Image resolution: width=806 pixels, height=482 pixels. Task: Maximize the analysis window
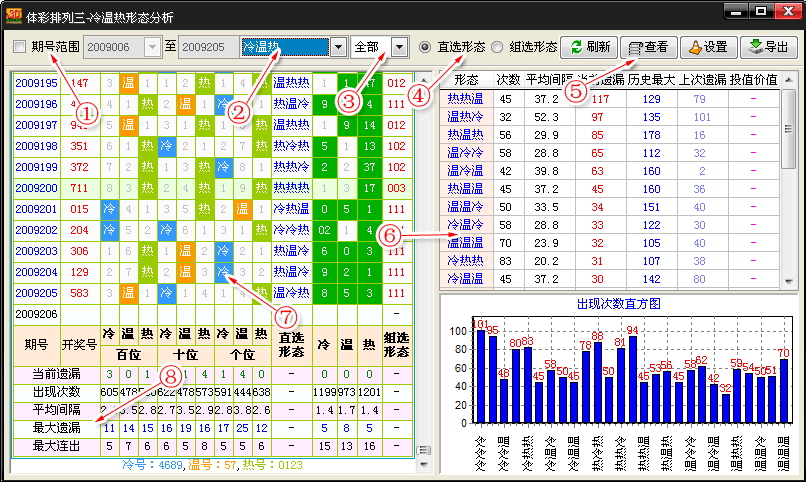(x=761, y=11)
